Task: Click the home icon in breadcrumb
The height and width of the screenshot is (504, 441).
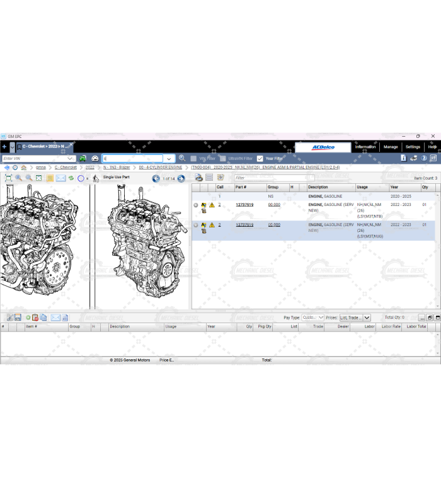Action: point(24,168)
